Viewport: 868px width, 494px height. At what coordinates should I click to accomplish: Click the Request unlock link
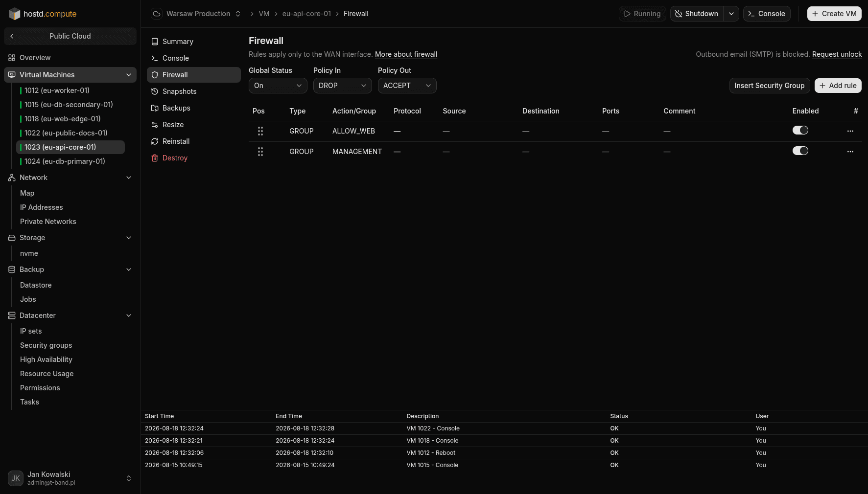[x=837, y=54]
